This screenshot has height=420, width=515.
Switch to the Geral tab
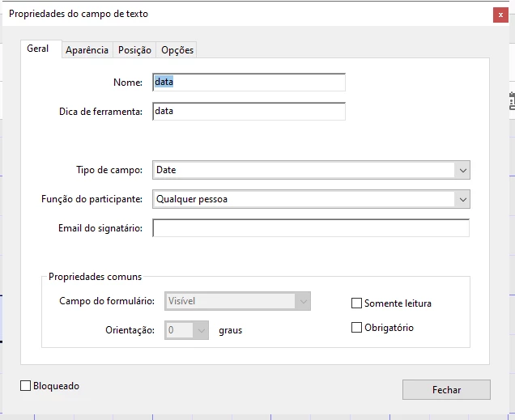tap(41, 49)
